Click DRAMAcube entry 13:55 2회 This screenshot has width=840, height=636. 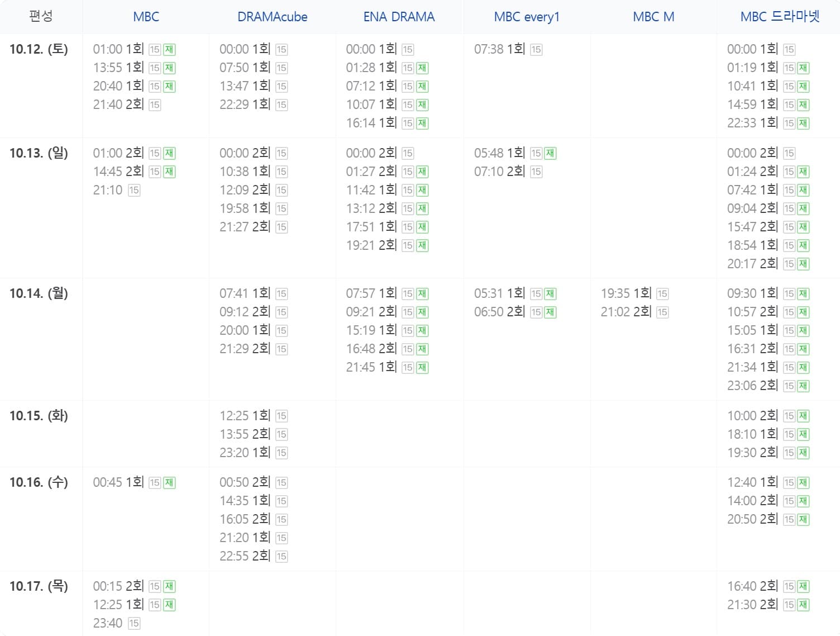[245, 434]
